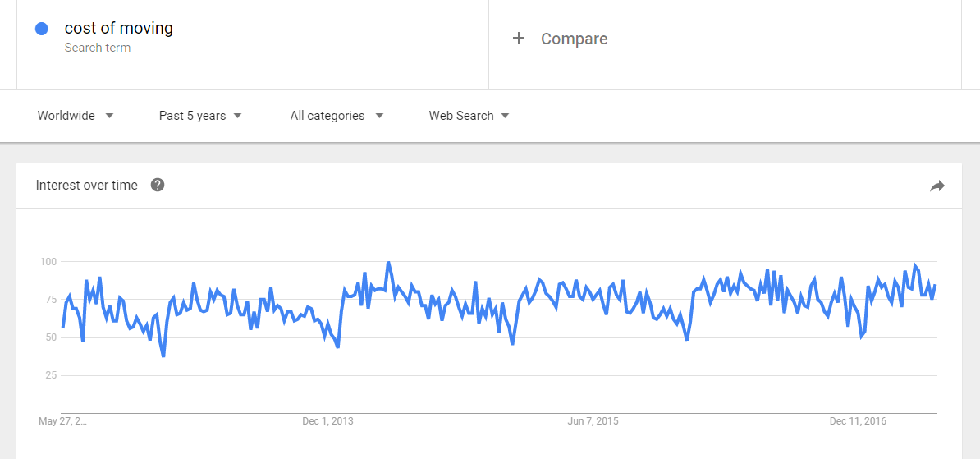Click the 25 value on the y-axis
The width and height of the screenshot is (980, 459).
pos(49,375)
